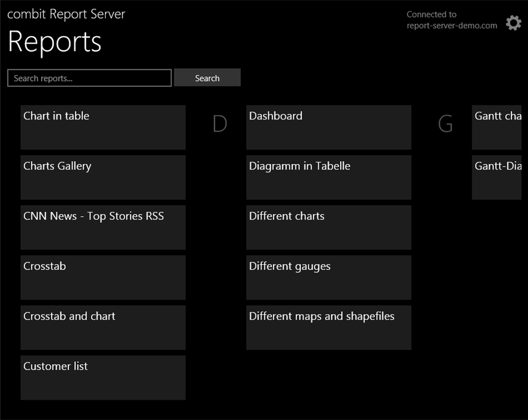The height and width of the screenshot is (420, 528).
Task: Click the Reports page title
Action: pos(54,43)
